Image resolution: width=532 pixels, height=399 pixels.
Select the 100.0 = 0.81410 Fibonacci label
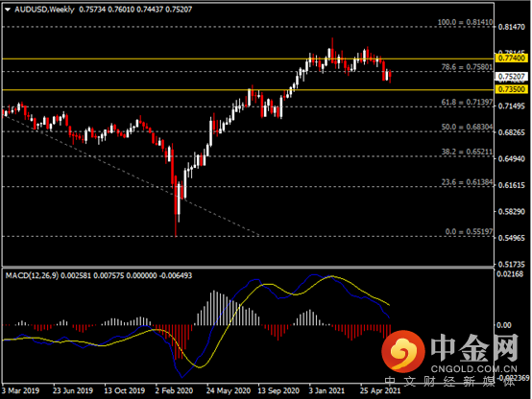click(x=465, y=22)
